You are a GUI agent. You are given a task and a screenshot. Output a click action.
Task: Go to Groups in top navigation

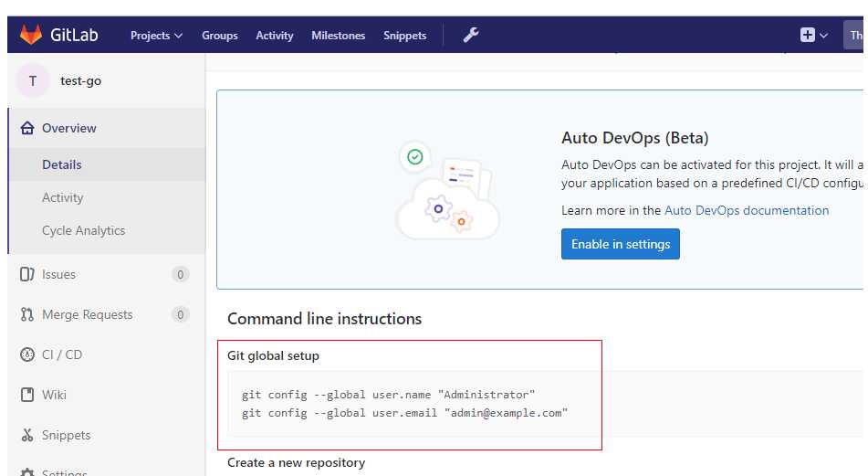(x=220, y=36)
